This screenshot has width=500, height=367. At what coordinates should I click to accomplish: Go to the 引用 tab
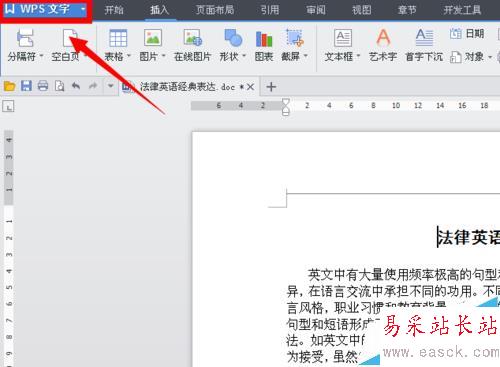[x=270, y=10]
